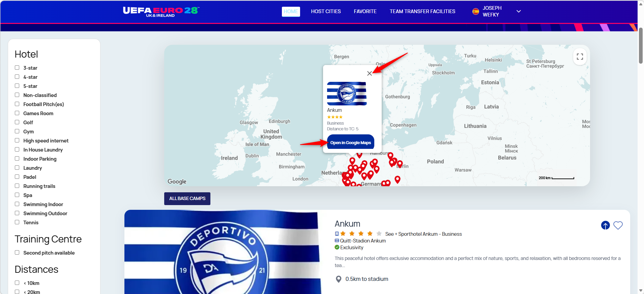Image resolution: width=644 pixels, height=294 pixels.
Task: Click the scrollbar down arrow
Action: point(641,290)
